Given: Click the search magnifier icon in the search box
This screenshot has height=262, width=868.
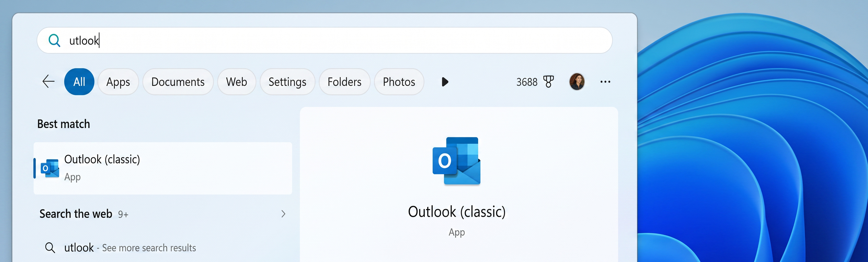Looking at the screenshot, I should [x=54, y=40].
